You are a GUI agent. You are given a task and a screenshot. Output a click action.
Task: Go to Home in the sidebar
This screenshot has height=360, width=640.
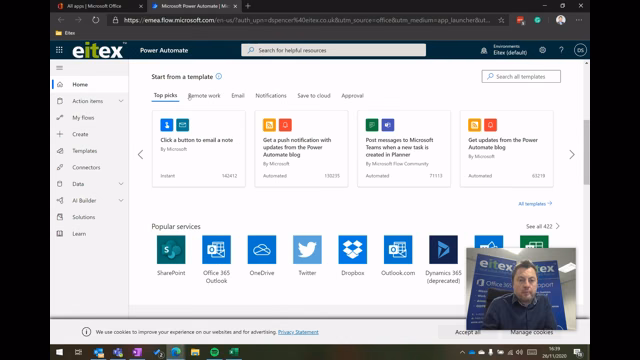tap(90, 84)
